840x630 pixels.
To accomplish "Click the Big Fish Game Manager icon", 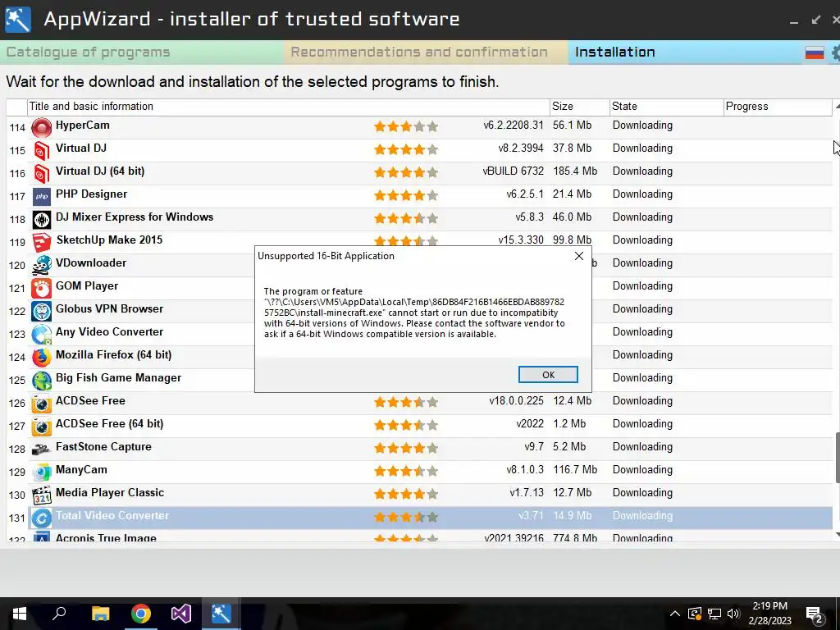I will 41,381.
